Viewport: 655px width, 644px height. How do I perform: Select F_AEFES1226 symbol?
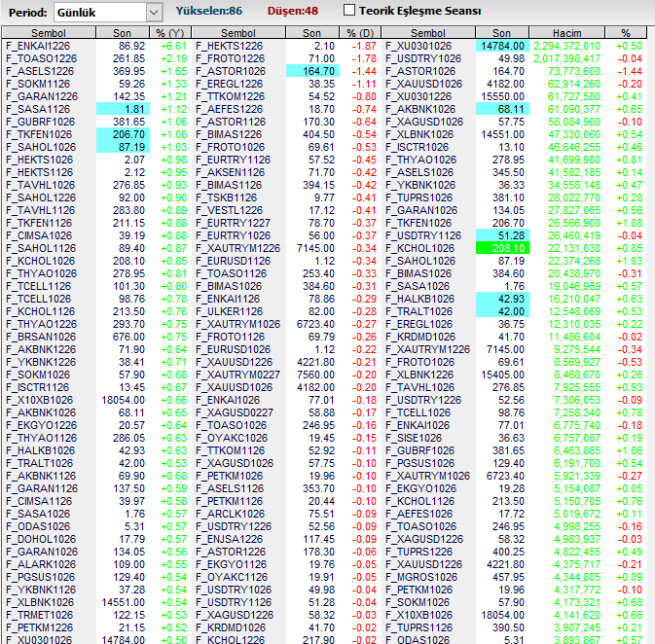pyautogui.click(x=230, y=109)
